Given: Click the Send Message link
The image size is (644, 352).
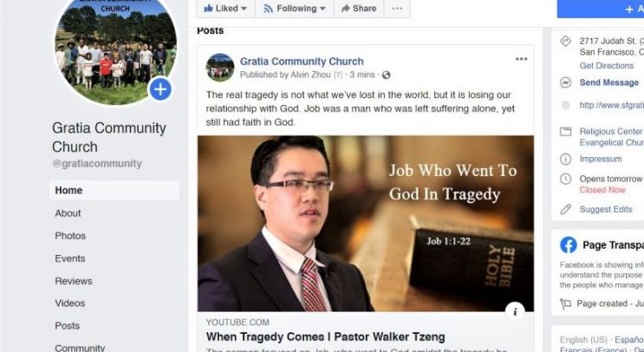Looking at the screenshot, I should pos(609,82).
